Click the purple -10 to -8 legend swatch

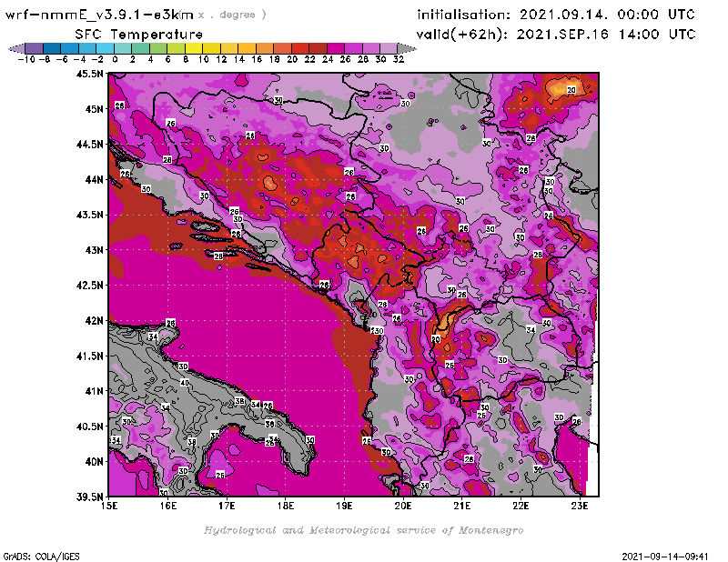click(35, 48)
